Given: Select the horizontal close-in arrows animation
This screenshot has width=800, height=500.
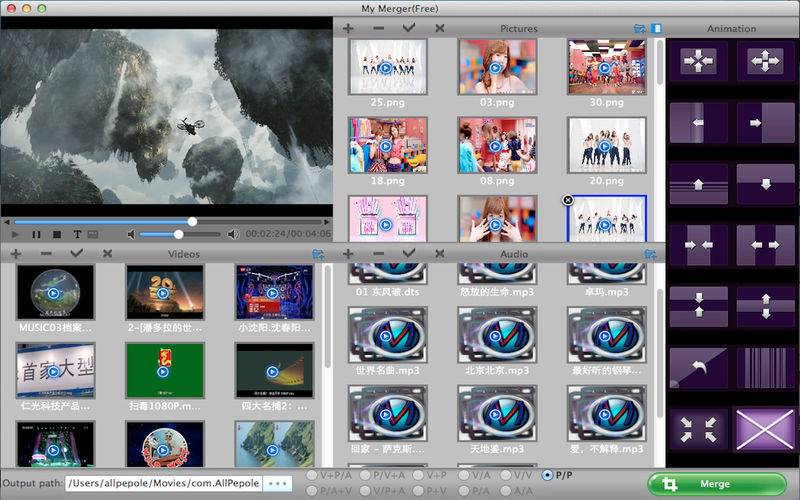Looking at the screenshot, I should pyautogui.click(x=698, y=245).
